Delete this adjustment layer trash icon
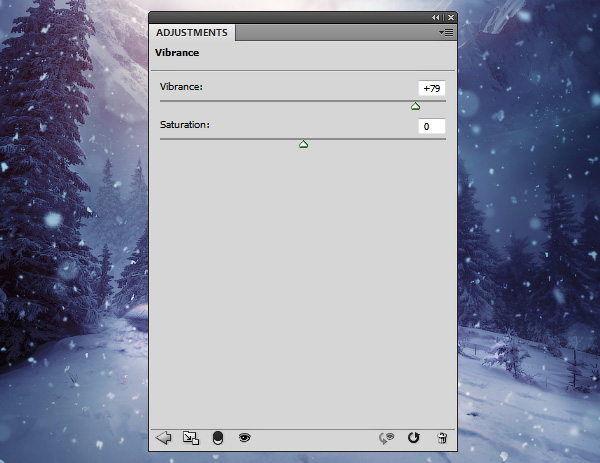This screenshot has width=600, height=463. [x=442, y=438]
